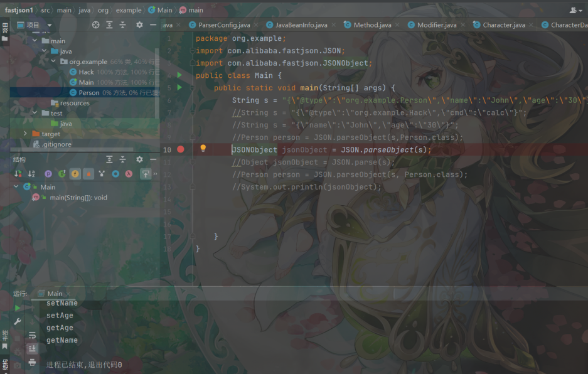Image resolution: width=588 pixels, height=374 pixels.
Task: Remove the red breakpoint at line 10
Action: pyautogui.click(x=180, y=149)
